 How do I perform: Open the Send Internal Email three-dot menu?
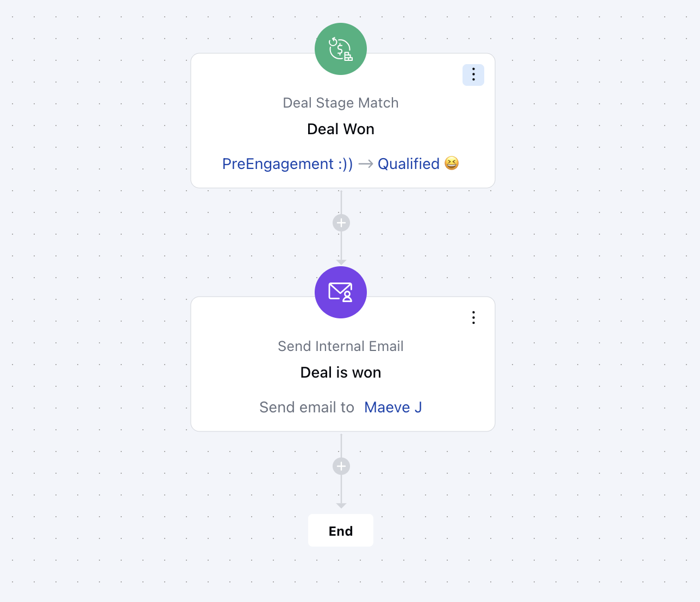[473, 318]
